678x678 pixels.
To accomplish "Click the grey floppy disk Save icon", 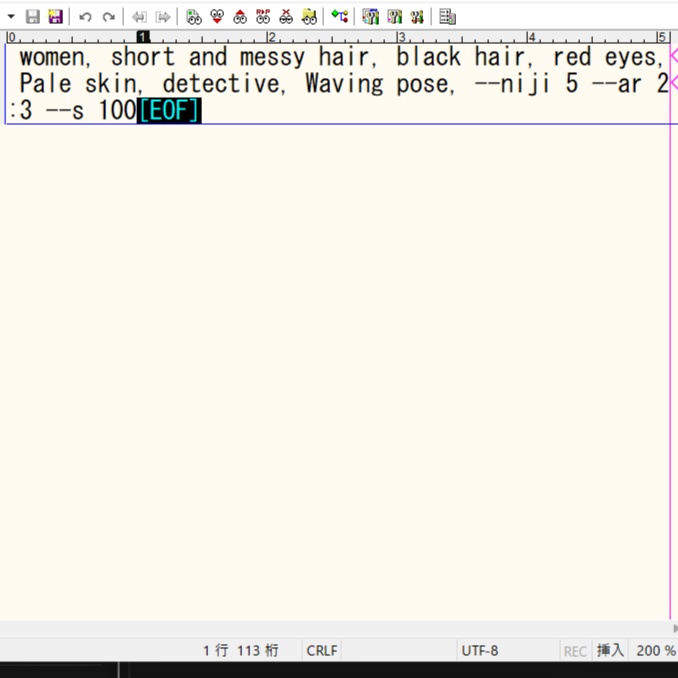I will 33,17.
